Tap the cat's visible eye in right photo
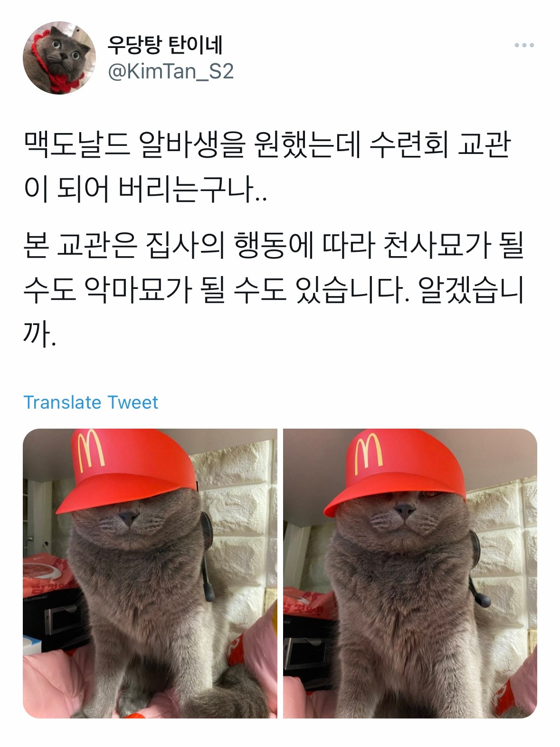The height and width of the screenshot is (747, 560). [x=431, y=495]
